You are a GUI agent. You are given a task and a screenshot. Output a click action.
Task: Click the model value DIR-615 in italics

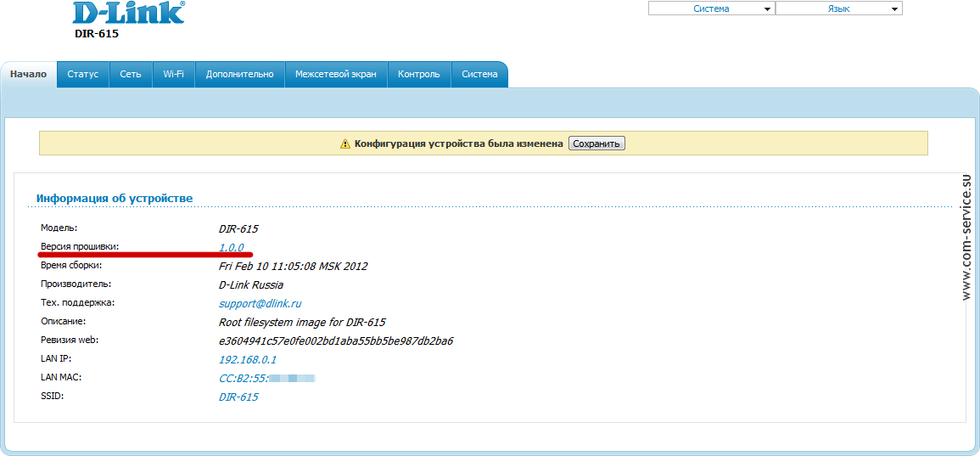(x=238, y=229)
